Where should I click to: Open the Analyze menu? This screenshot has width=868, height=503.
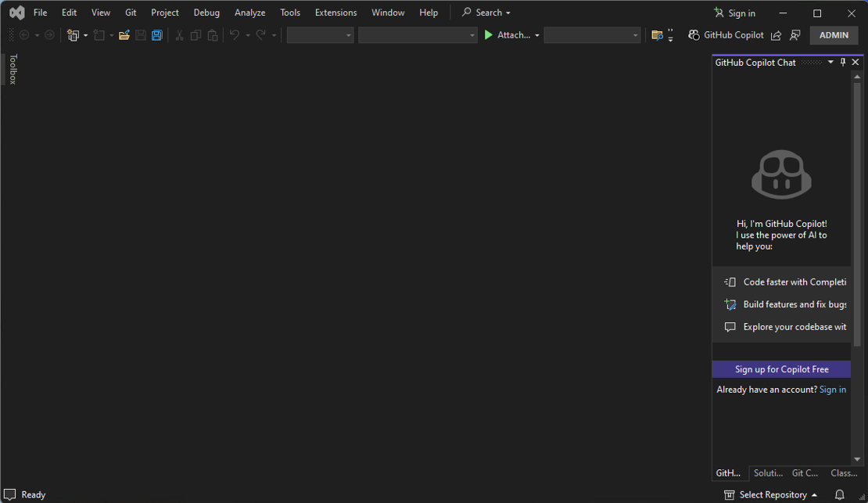pyautogui.click(x=249, y=13)
